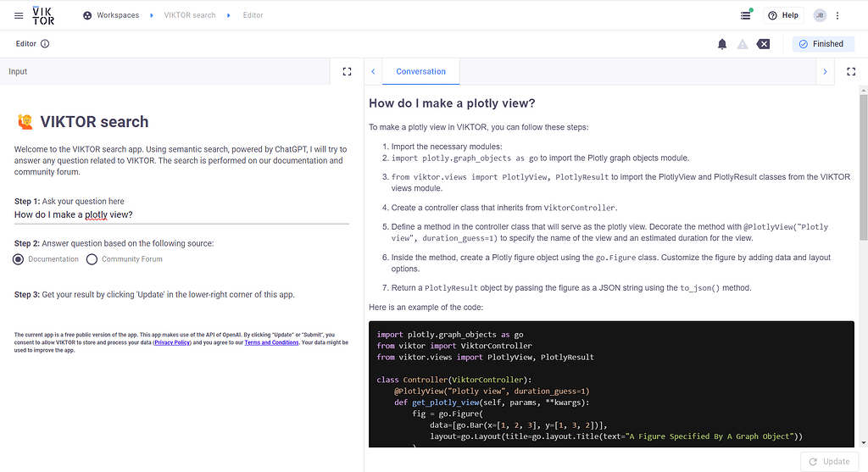
Task: Click the Editor breadcrumb
Action: [253, 15]
